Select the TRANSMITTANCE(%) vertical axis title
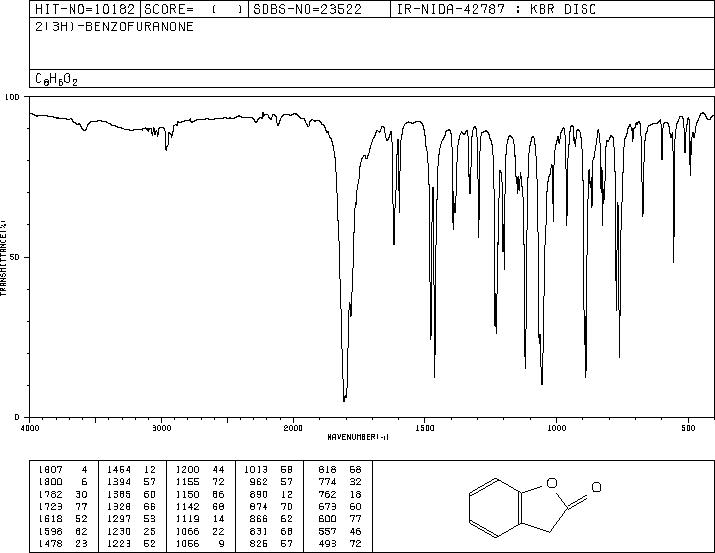This screenshot has height=553, width=715. (3, 257)
